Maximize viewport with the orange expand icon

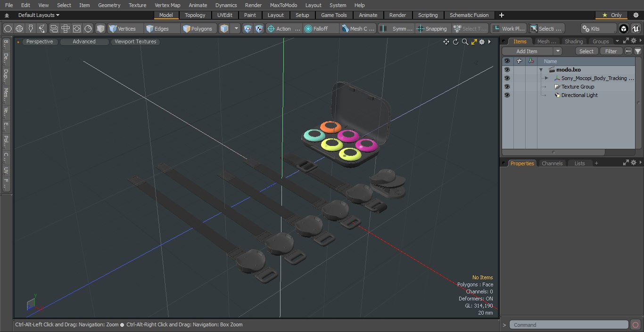[x=474, y=42]
